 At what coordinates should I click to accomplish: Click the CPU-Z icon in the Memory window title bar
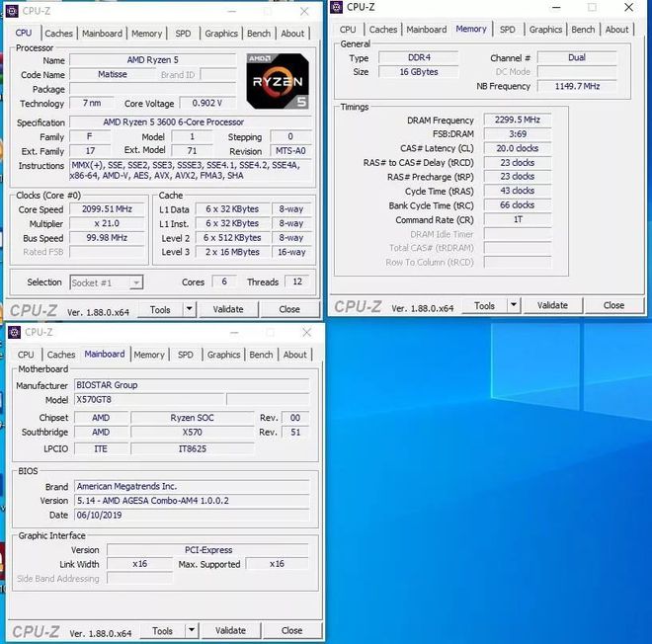click(336, 7)
